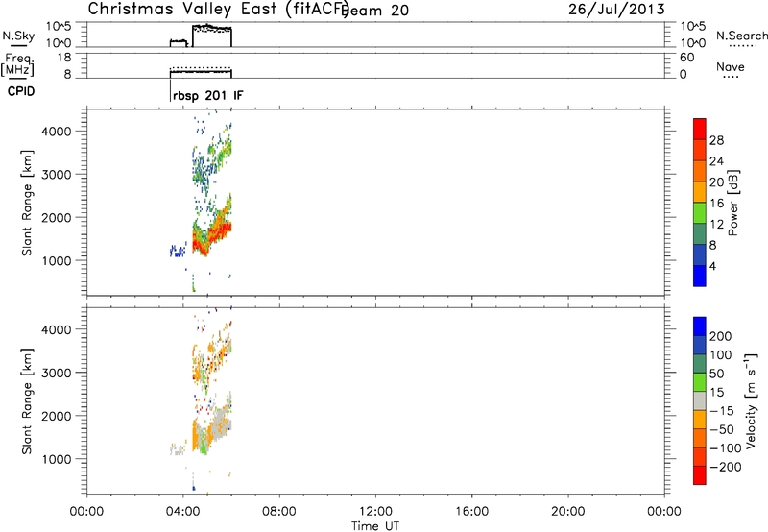The height and width of the screenshot is (532, 768).
Task: Click the '12:00' time axis tick label
Action: click(x=375, y=512)
